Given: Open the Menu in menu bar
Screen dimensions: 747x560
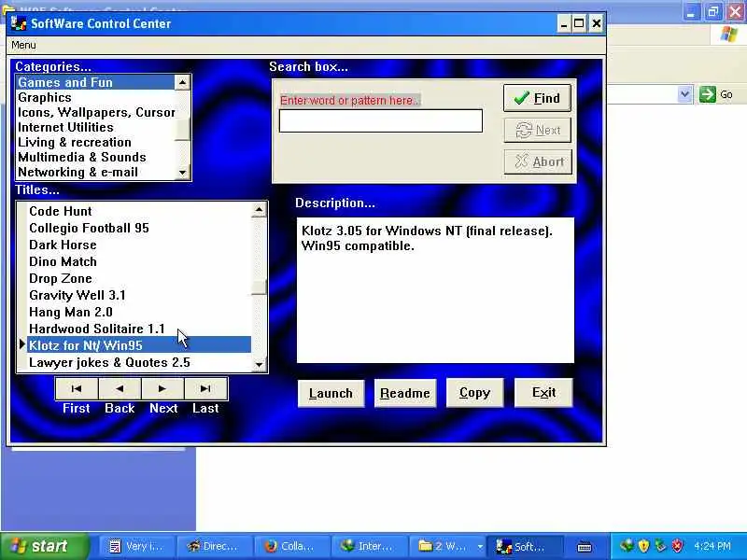Looking at the screenshot, I should click(x=23, y=45).
